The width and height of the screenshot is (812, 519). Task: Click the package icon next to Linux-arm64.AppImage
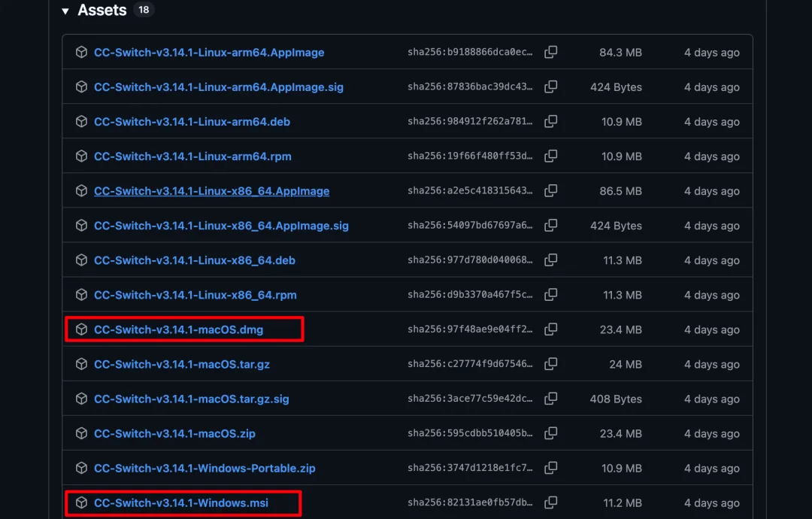(x=81, y=52)
